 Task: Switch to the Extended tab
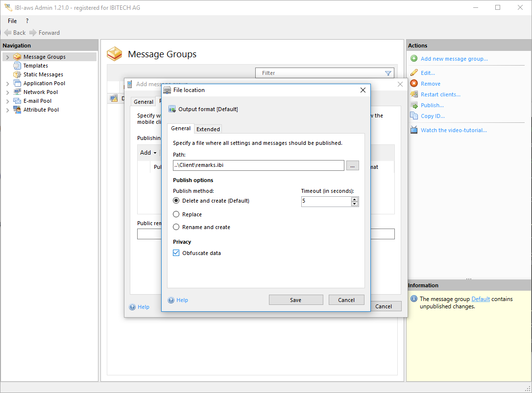[x=208, y=129]
